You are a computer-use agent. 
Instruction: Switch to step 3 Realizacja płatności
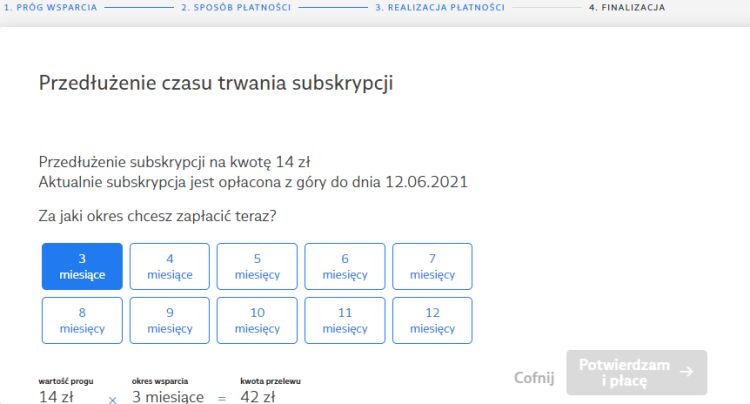click(440, 7)
